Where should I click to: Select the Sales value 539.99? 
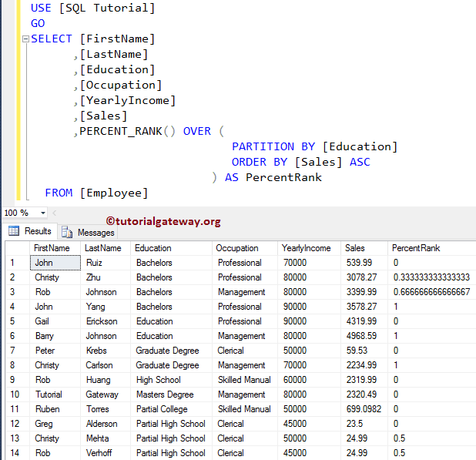(x=364, y=263)
